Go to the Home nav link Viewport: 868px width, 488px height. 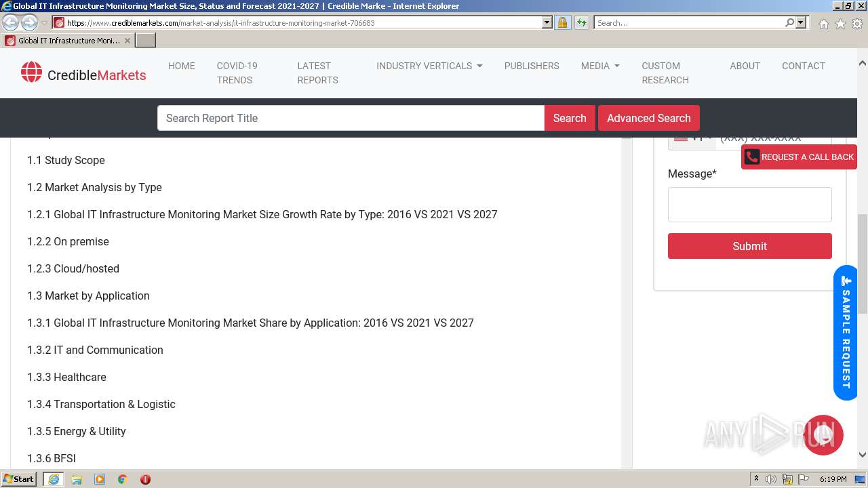point(182,66)
